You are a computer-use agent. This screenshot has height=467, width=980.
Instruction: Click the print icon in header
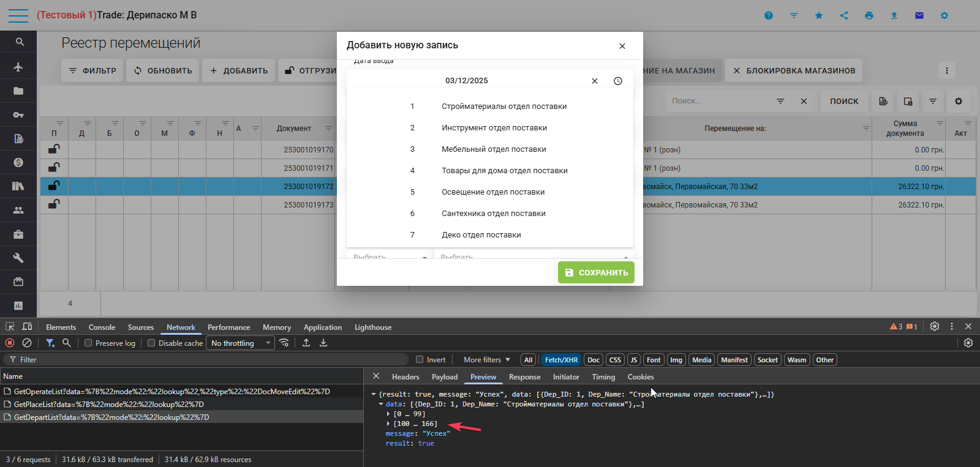(869, 15)
